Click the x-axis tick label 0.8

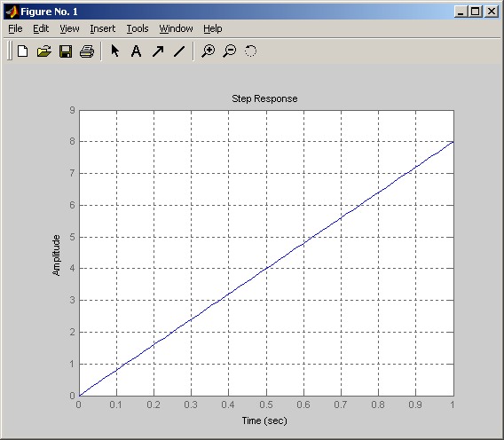pyautogui.click(x=378, y=405)
